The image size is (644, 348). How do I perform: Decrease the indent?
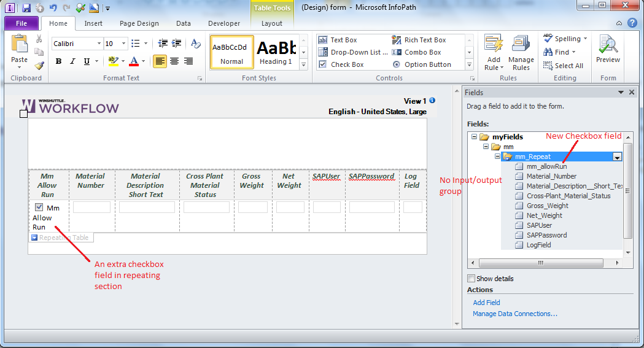pyautogui.click(x=163, y=43)
